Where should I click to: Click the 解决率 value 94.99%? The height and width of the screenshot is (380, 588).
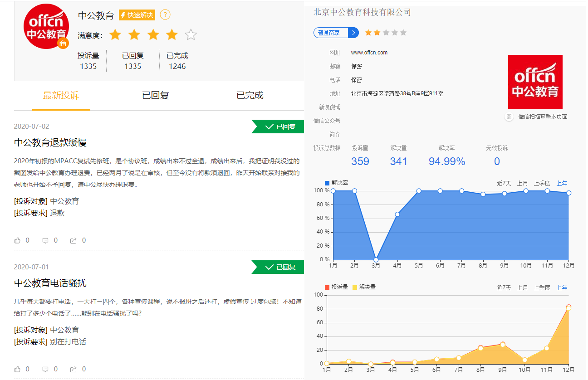click(x=447, y=161)
